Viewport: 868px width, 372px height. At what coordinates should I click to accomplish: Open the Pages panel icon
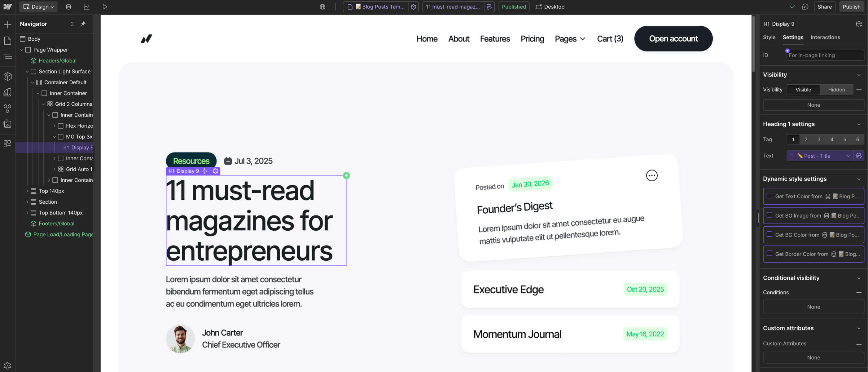tap(7, 41)
